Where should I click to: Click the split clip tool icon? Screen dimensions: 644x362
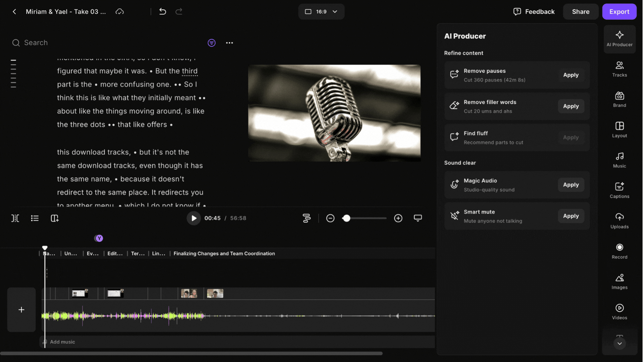(x=15, y=219)
